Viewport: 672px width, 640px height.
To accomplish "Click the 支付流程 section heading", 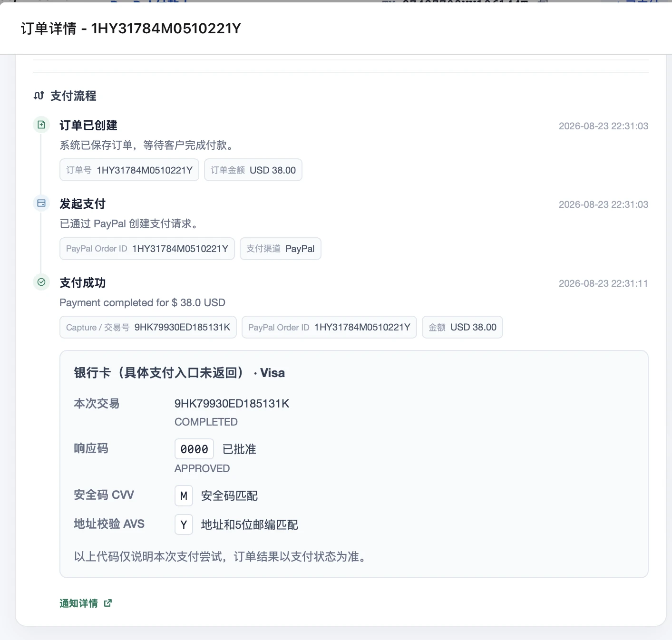I will point(73,96).
